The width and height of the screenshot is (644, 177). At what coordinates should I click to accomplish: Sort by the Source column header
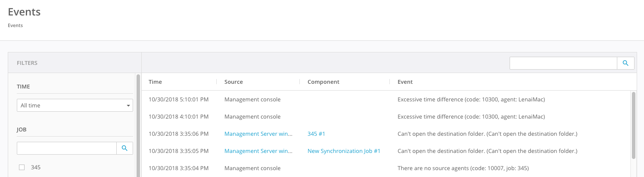(x=233, y=82)
